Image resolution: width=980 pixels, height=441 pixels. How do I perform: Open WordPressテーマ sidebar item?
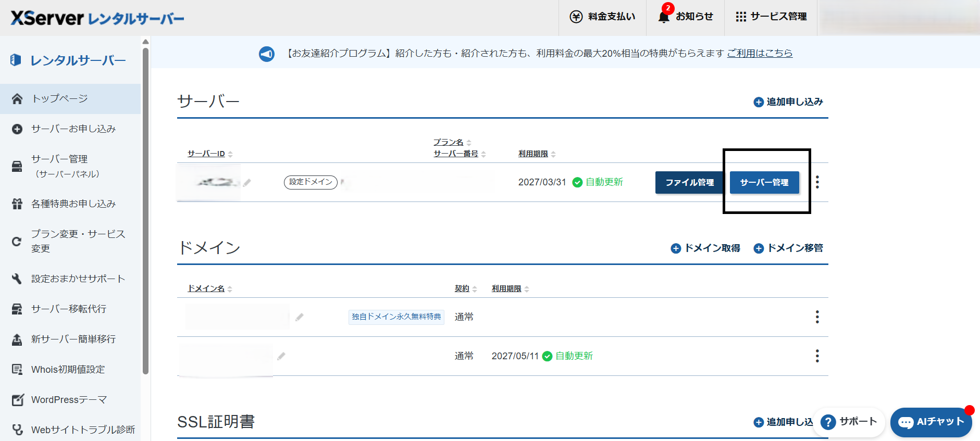pyautogui.click(x=70, y=399)
